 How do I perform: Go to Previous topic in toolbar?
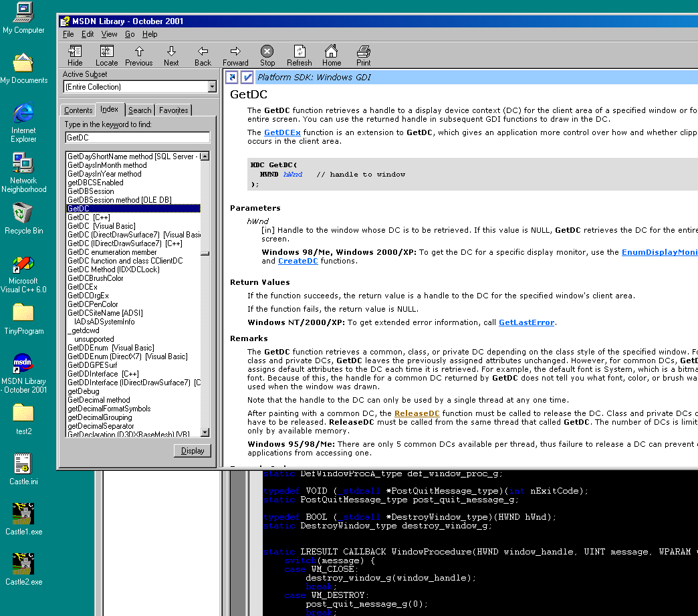click(139, 56)
